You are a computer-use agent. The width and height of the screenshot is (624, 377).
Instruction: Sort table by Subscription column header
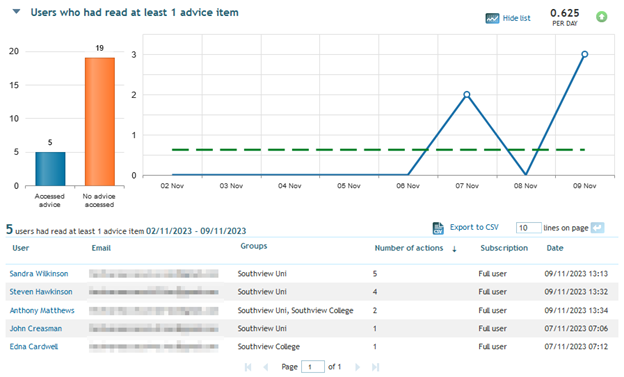click(504, 248)
